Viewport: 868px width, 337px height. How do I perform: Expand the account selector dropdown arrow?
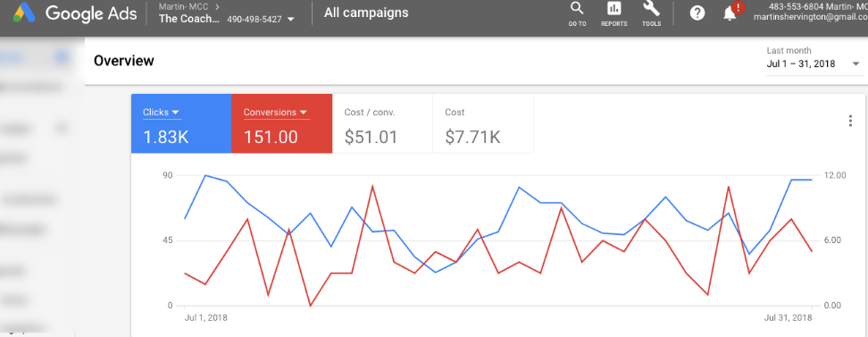291,20
